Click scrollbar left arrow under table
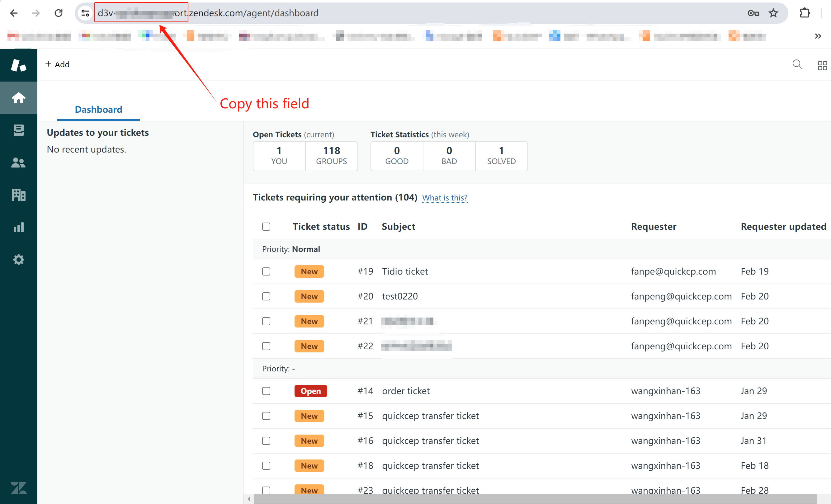831x504 pixels. pyautogui.click(x=248, y=499)
